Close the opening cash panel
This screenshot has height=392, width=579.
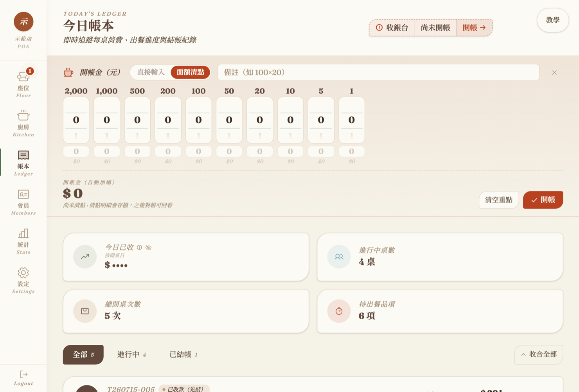(554, 73)
